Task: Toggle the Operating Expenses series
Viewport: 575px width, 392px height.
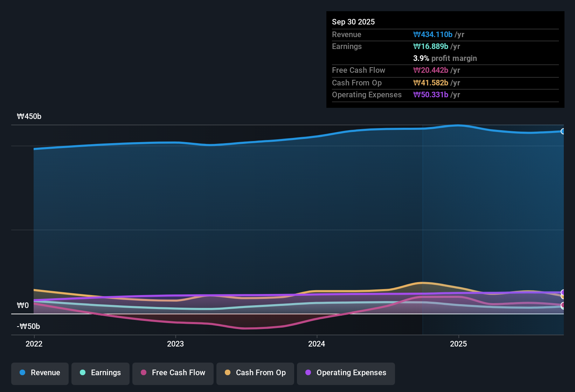Action: pyautogui.click(x=346, y=373)
